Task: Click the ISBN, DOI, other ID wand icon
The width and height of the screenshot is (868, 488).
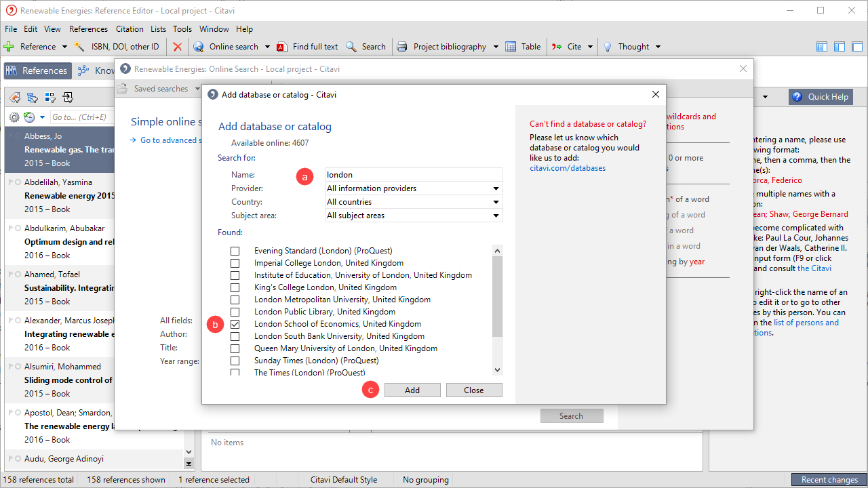Action: (x=79, y=47)
